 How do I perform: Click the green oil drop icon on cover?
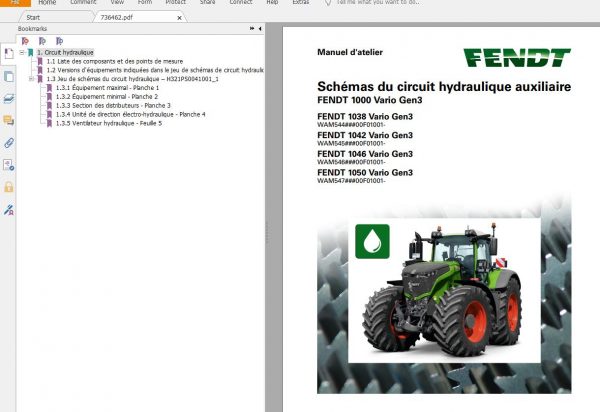coord(372,241)
